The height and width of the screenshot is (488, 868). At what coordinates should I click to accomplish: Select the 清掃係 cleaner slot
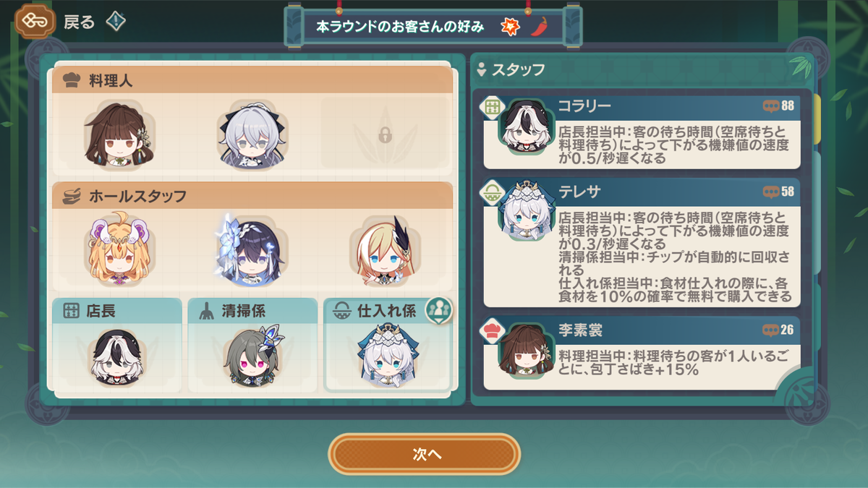(x=252, y=346)
